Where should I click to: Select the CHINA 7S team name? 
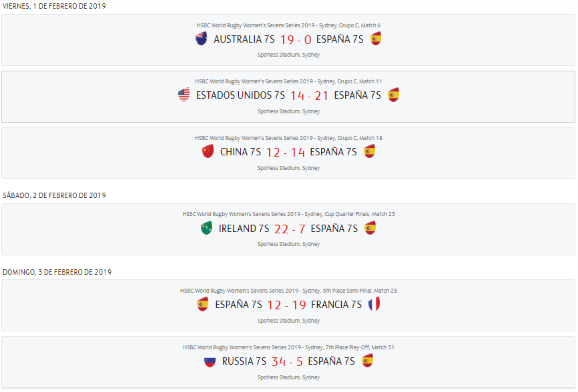240,152
